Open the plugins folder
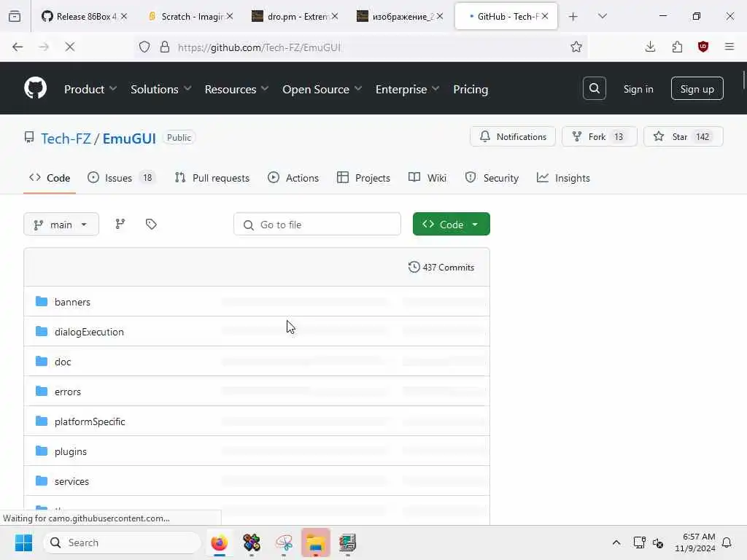 point(71,451)
